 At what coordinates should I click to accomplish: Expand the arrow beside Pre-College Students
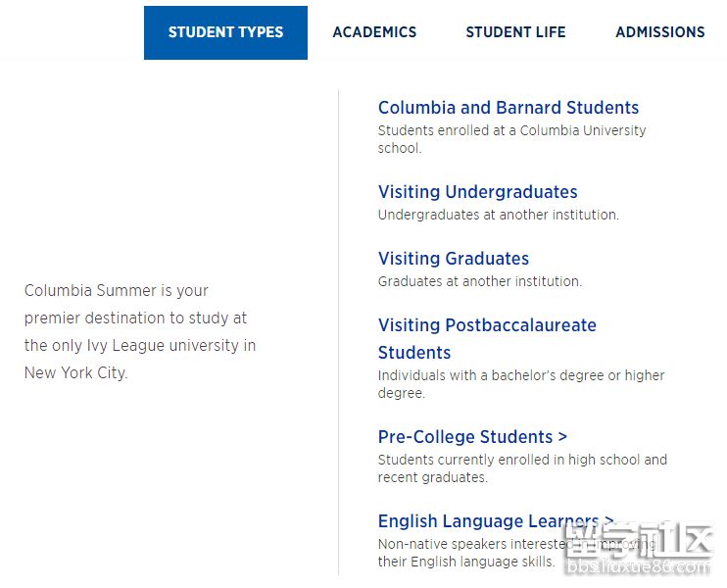(562, 437)
